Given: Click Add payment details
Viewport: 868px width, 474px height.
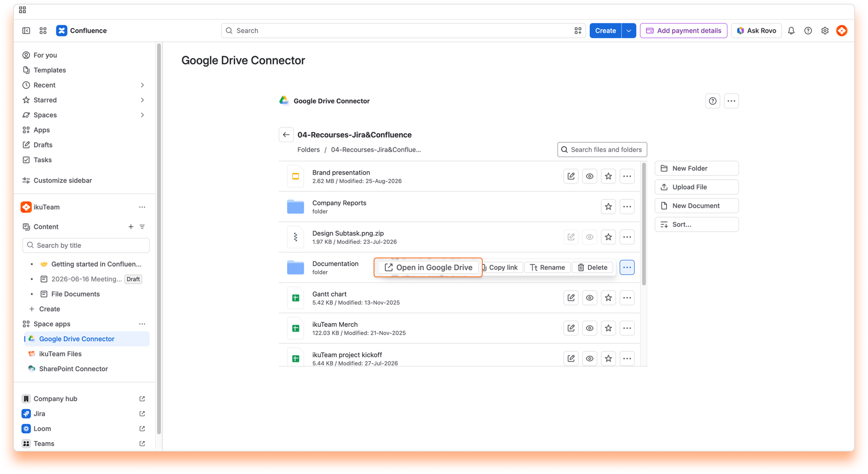Looking at the screenshot, I should [684, 30].
